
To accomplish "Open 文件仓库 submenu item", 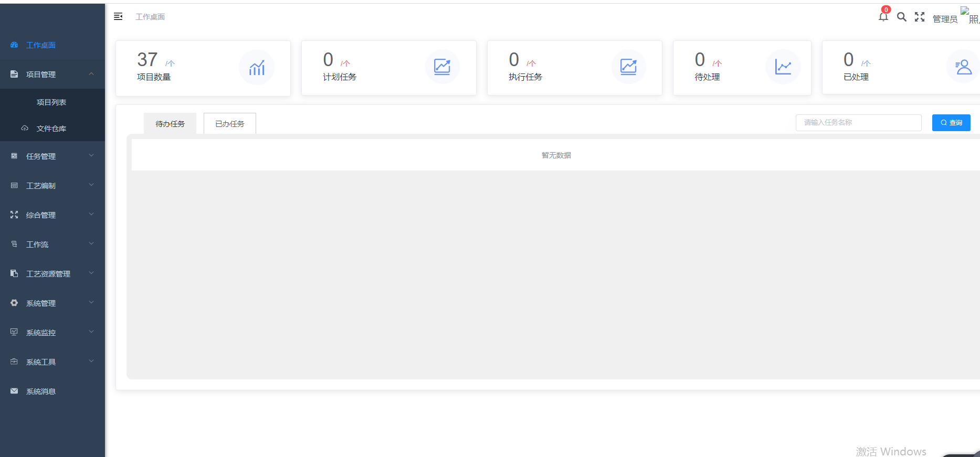I will (x=52, y=129).
